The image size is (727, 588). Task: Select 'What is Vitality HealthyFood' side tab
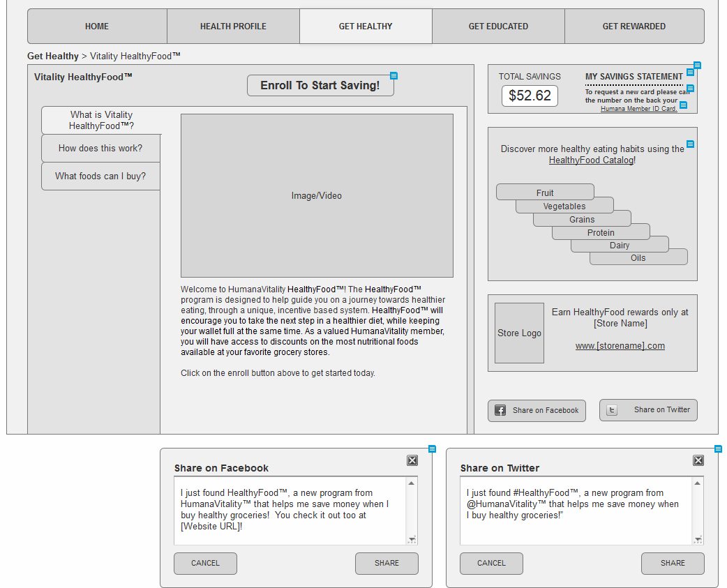[102, 120]
